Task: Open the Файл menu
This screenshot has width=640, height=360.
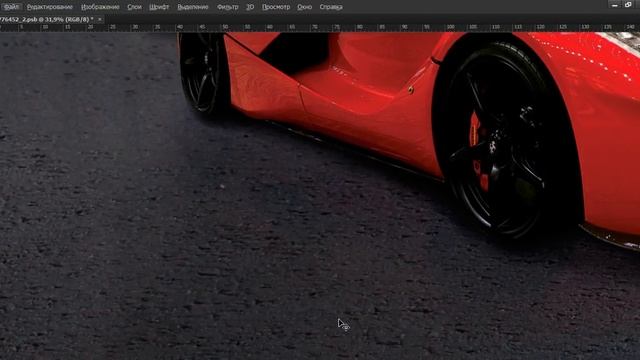Action: [x=11, y=7]
